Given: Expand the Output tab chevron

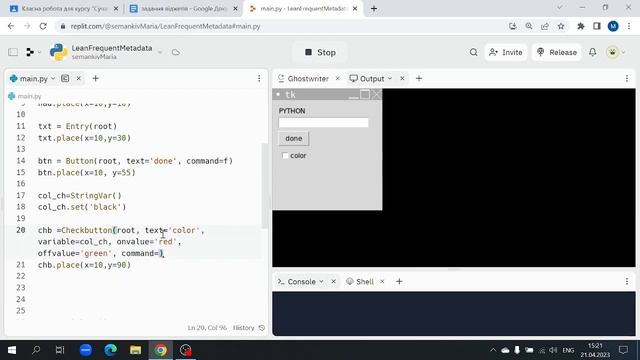Looking at the screenshot, I should 390,78.
